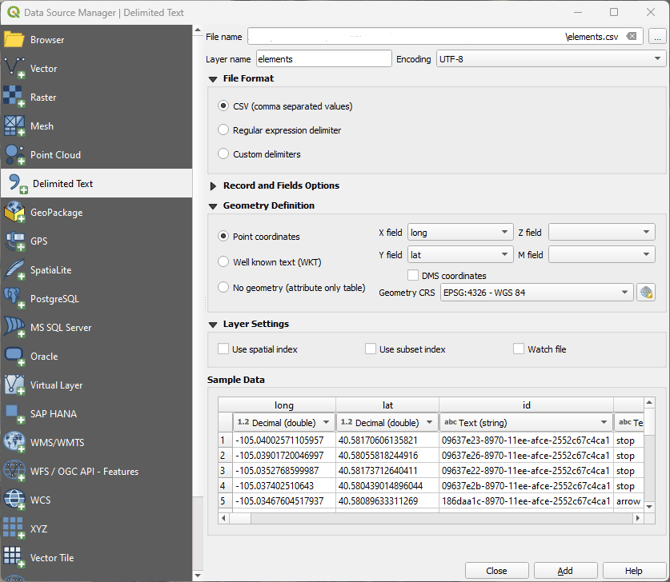Image resolution: width=670 pixels, height=582 pixels.
Task: Select the XYZ tiles icon
Action: [14, 529]
